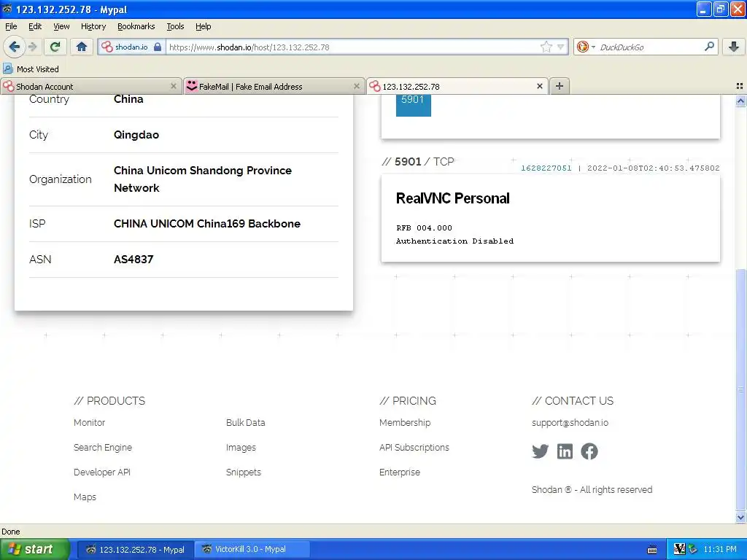Reload the page with the refresh icon

pyautogui.click(x=55, y=47)
